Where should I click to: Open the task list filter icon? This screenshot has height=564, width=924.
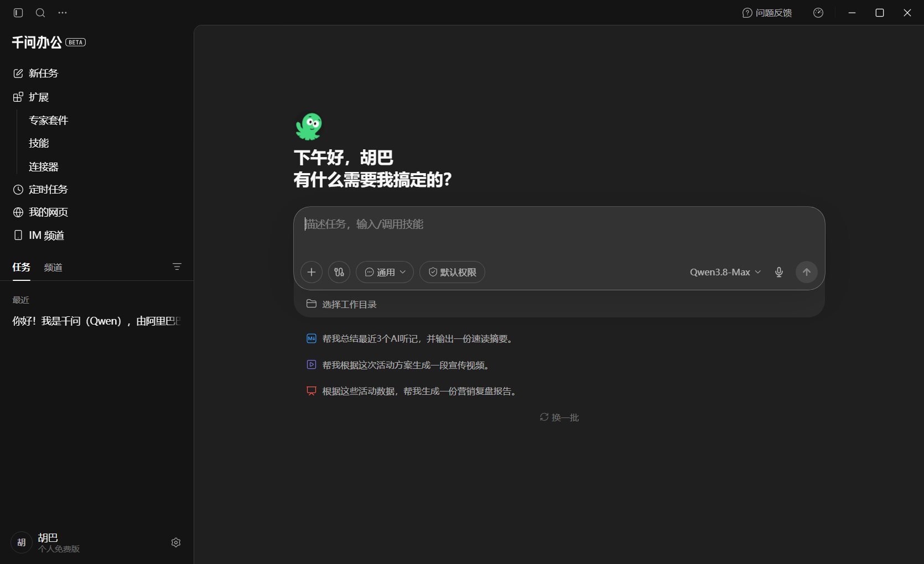[x=177, y=267]
